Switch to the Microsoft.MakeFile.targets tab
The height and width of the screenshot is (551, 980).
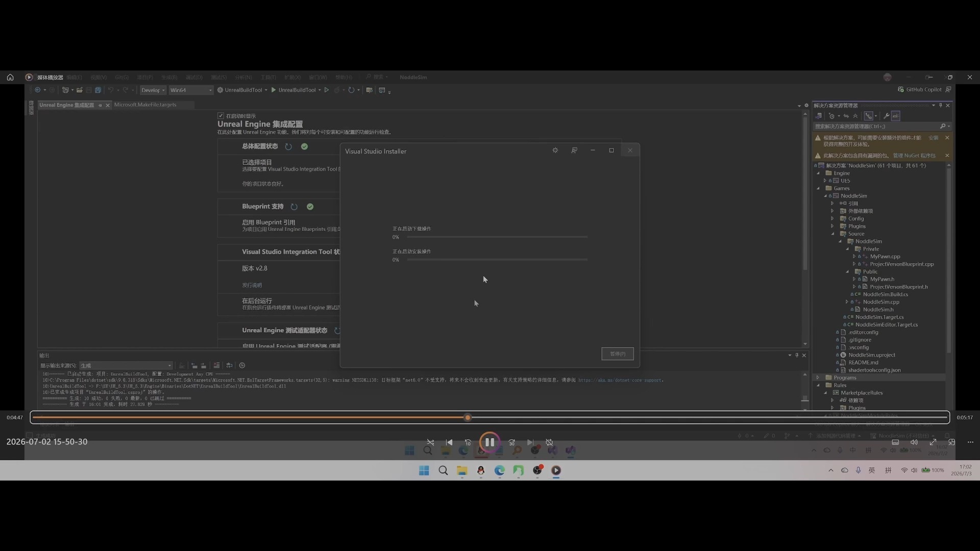(x=145, y=105)
